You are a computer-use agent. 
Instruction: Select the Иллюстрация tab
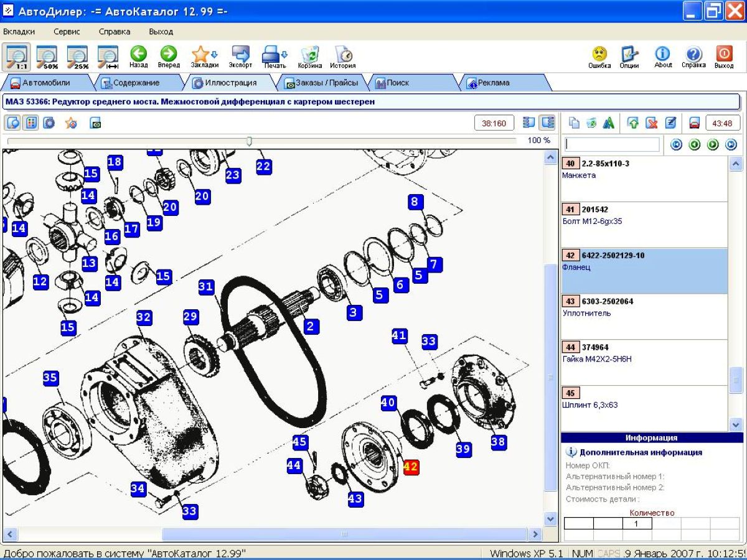pyautogui.click(x=230, y=83)
